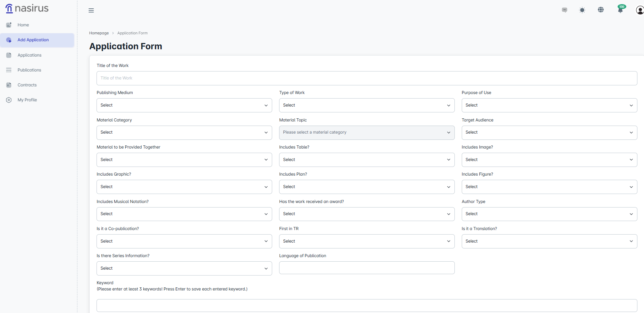Click the Home sidebar icon
This screenshot has height=313, width=644.
[x=9, y=25]
